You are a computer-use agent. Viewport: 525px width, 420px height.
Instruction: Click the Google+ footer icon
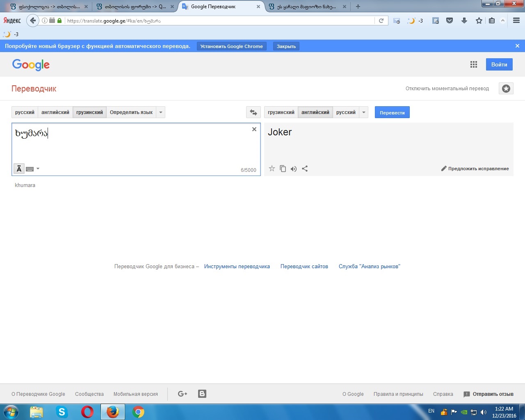[x=183, y=394]
